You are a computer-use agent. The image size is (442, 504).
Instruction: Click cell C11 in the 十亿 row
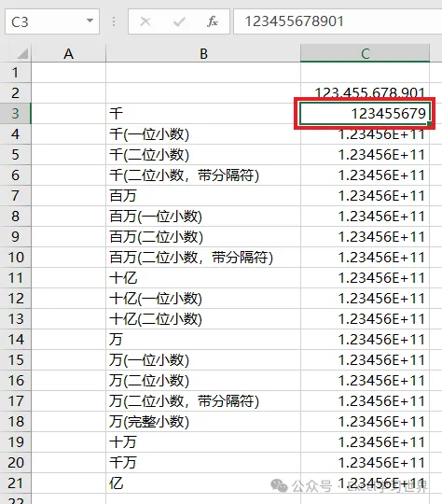[x=365, y=278]
